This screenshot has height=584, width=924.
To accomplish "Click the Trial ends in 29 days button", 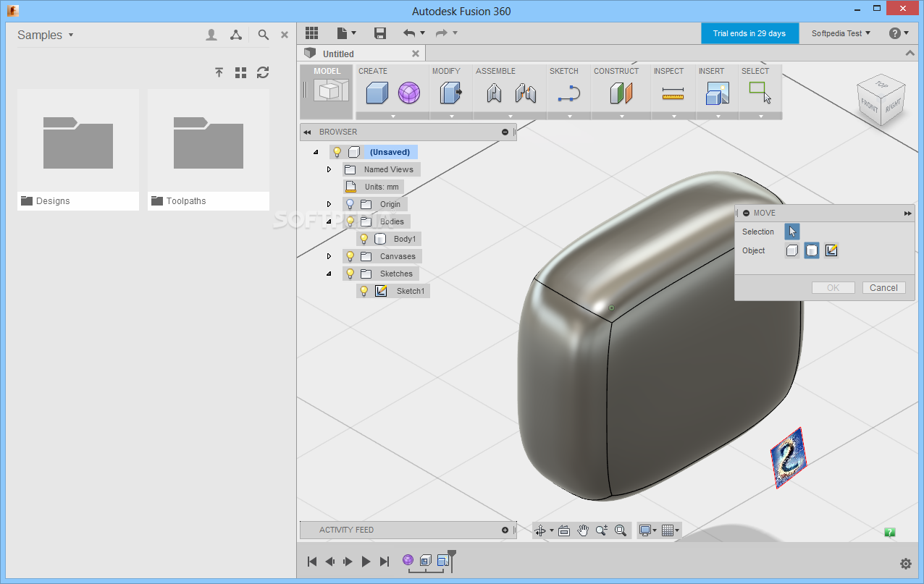I will [x=749, y=33].
